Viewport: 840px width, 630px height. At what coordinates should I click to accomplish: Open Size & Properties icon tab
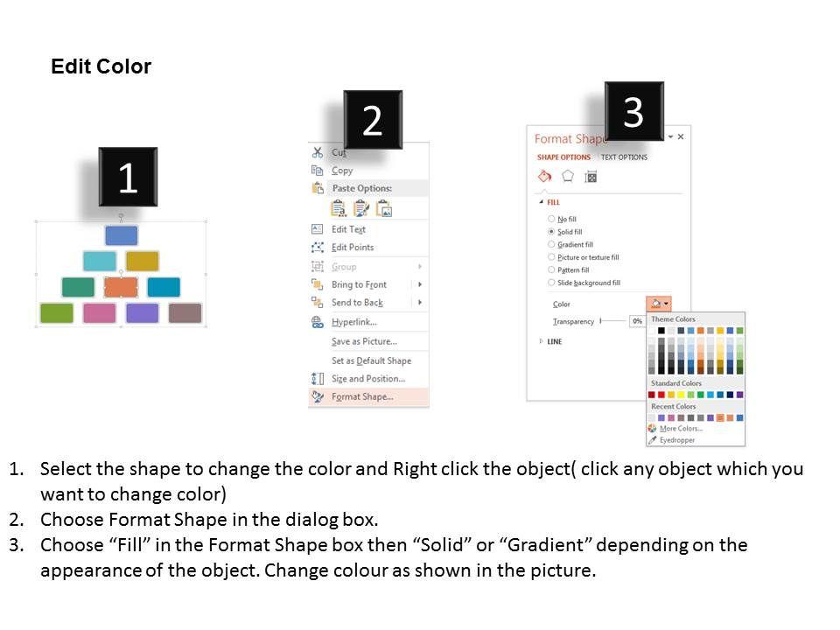click(x=591, y=177)
